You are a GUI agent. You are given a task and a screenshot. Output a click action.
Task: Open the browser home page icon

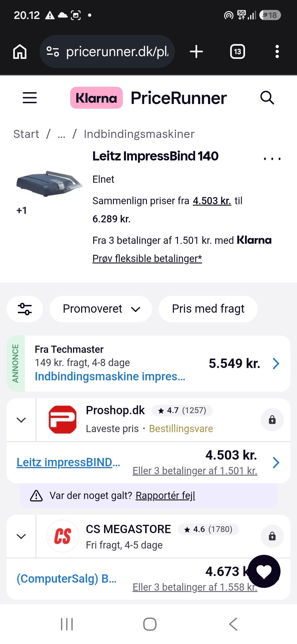tap(20, 51)
